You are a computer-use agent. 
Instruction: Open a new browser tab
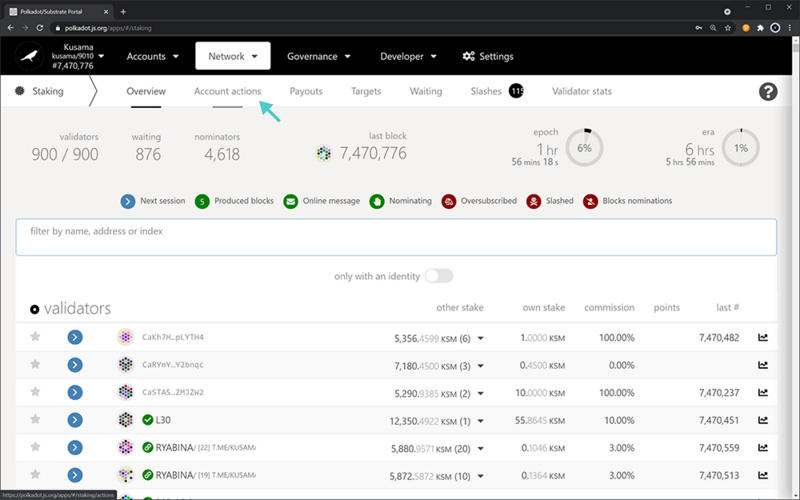[123, 11]
